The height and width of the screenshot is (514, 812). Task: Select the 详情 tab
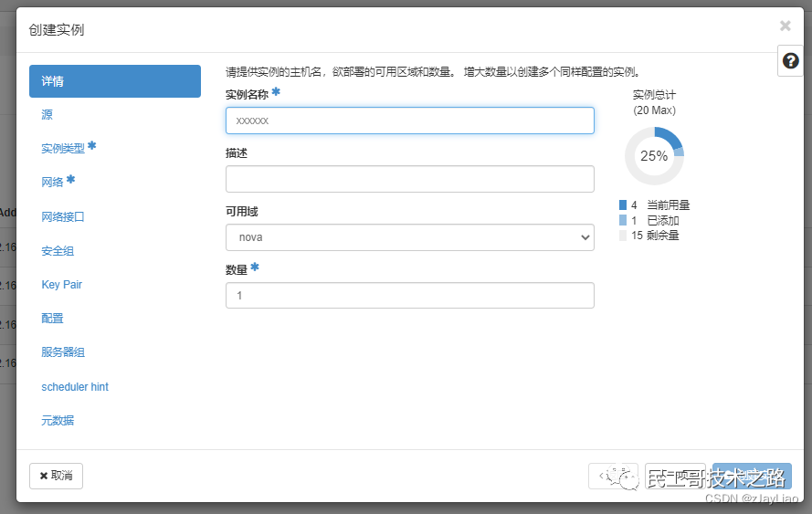click(x=115, y=81)
